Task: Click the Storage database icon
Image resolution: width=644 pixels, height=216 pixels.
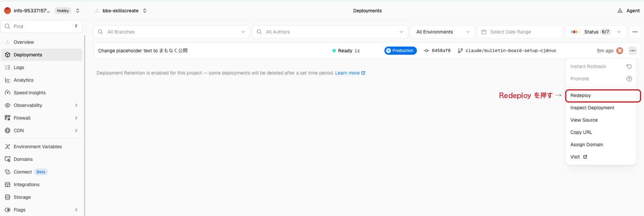Action: point(7,197)
